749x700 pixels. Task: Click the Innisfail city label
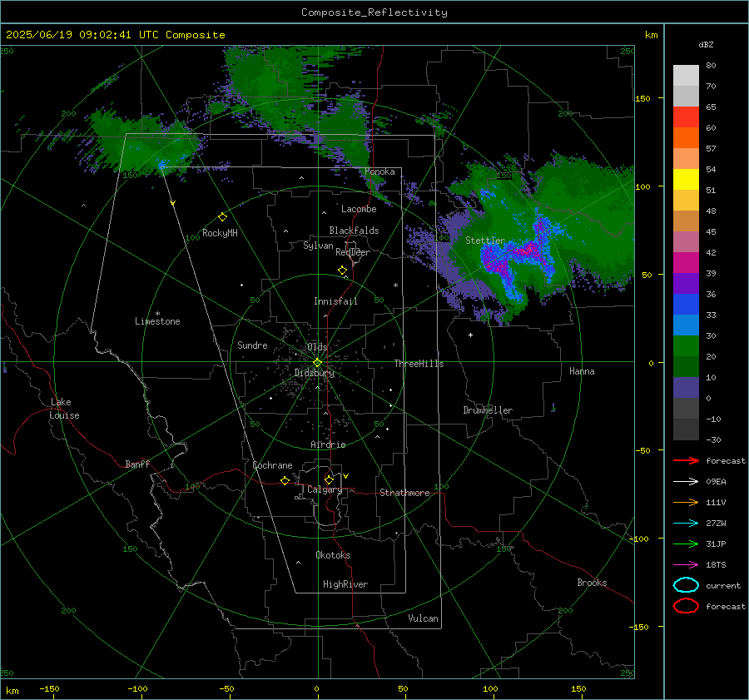[336, 301]
